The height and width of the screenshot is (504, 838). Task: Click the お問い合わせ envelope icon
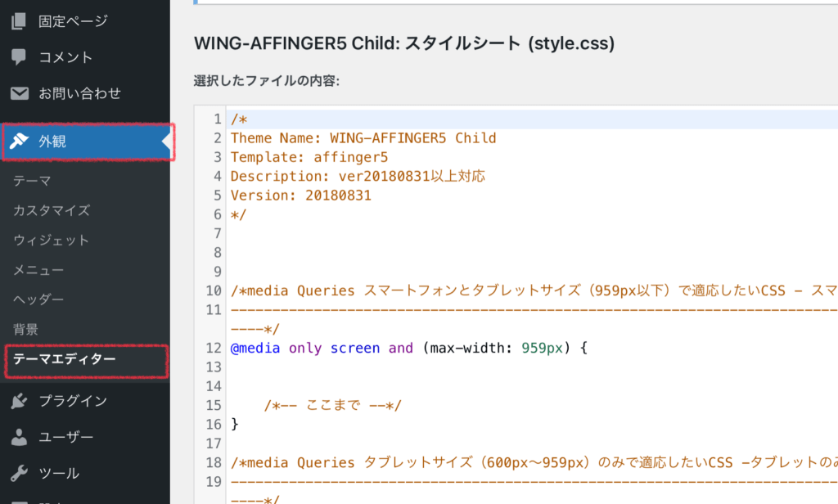tap(20, 93)
